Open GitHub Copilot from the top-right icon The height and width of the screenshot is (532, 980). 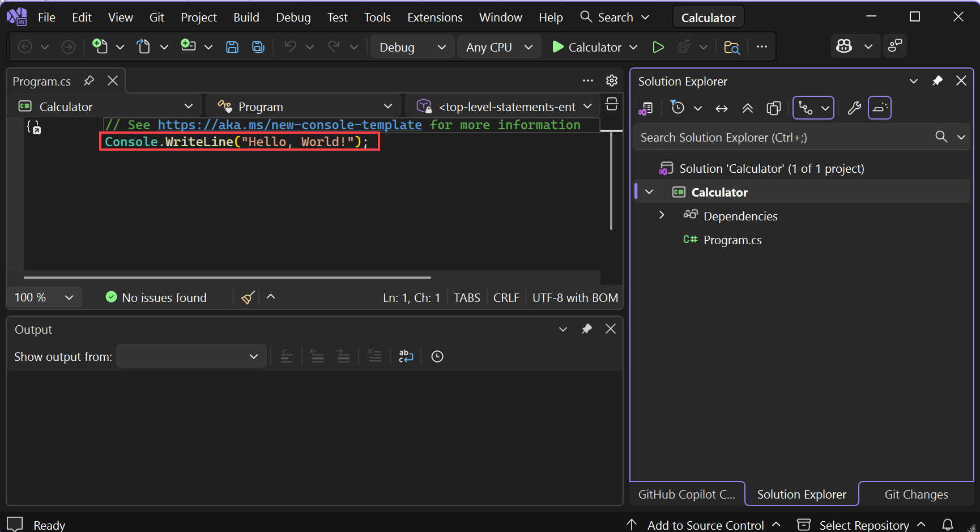[x=844, y=46]
